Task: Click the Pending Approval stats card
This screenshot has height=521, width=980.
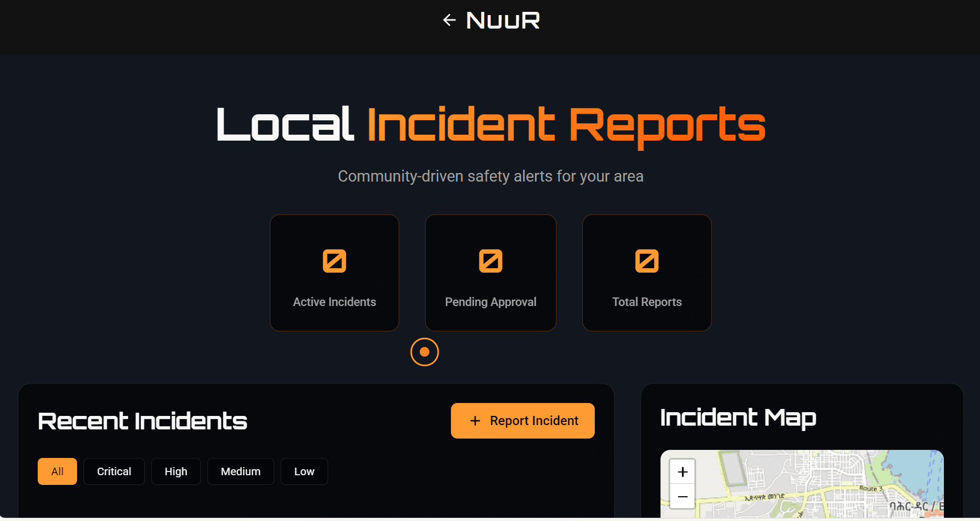Action: (490, 273)
